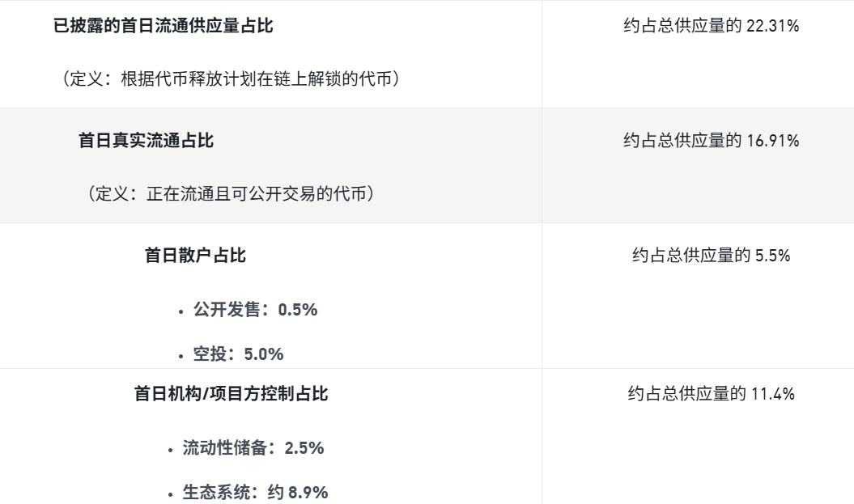Click the 空投:5.0% list item
This screenshot has height=504, width=854.
tap(238, 354)
